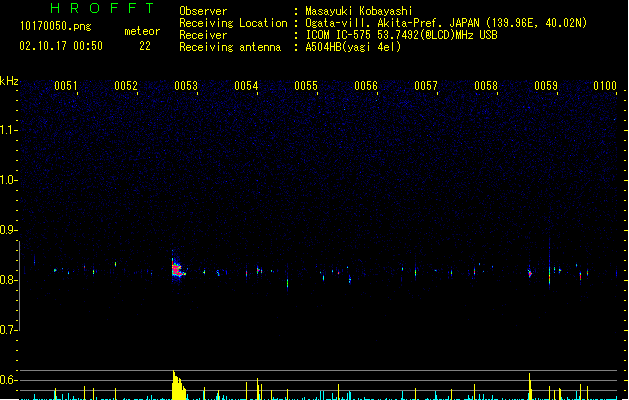Click the 0059 time marker
This screenshot has width=629, height=400.
pyautogui.click(x=546, y=85)
